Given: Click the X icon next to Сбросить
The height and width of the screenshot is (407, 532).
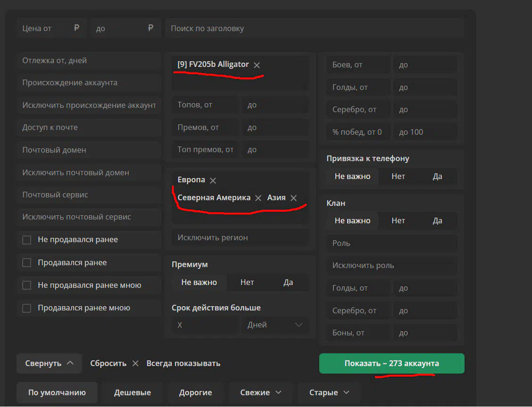Looking at the screenshot, I should pos(135,363).
